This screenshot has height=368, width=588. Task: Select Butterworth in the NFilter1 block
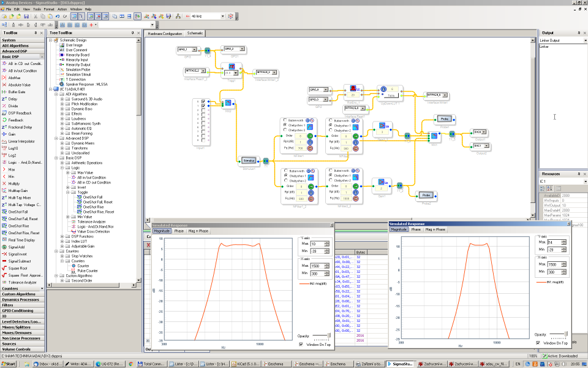pyautogui.click(x=285, y=121)
